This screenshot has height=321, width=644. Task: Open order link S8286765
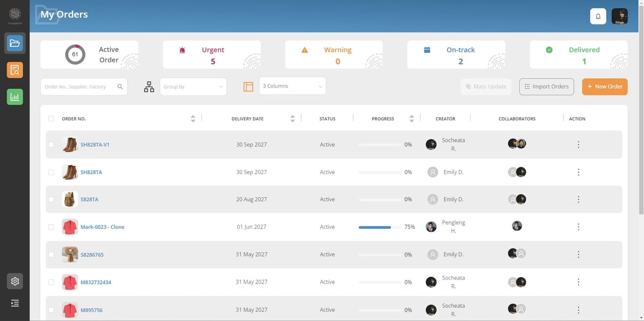click(x=92, y=255)
